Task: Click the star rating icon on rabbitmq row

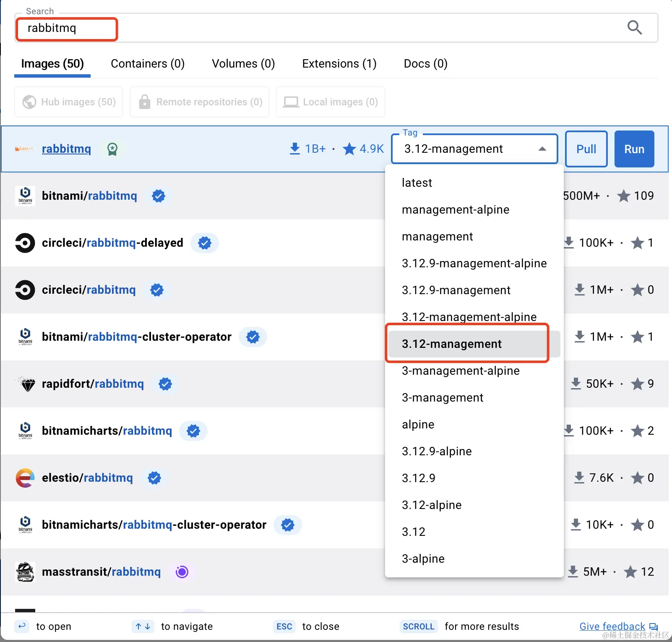Action: (349, 149)
